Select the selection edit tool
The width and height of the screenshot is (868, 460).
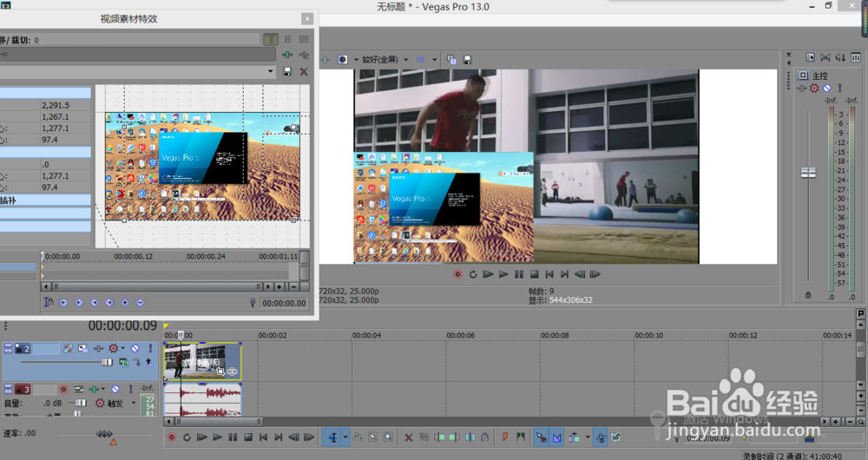373,437
